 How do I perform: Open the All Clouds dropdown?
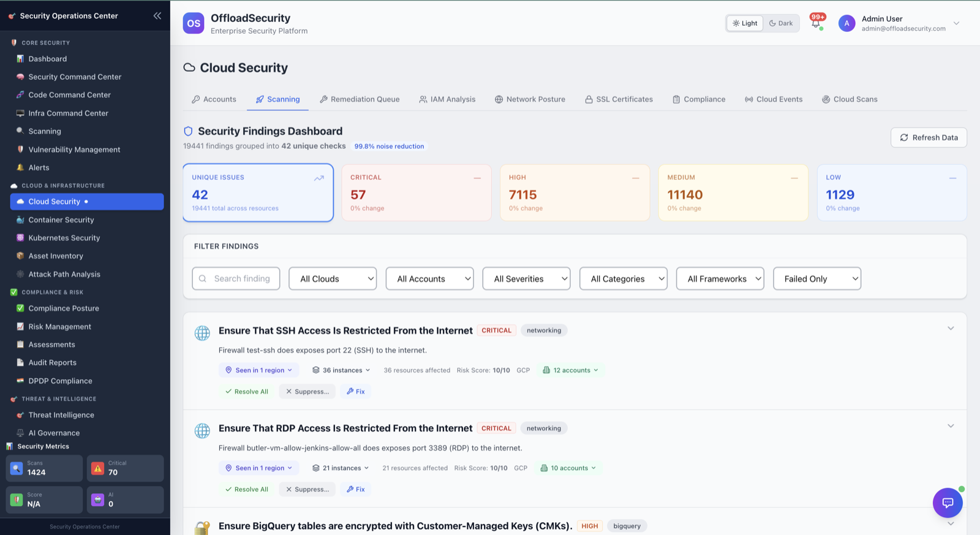[x=333, y=279]
